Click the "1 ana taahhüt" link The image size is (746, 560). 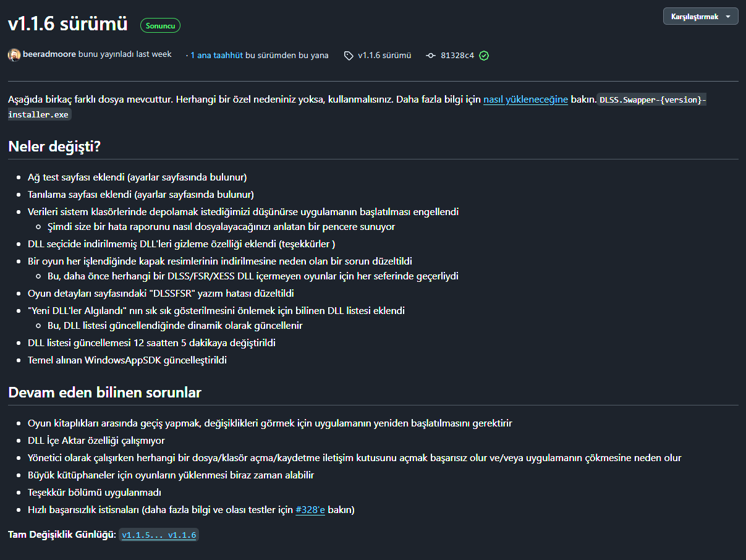click(217, 55)
